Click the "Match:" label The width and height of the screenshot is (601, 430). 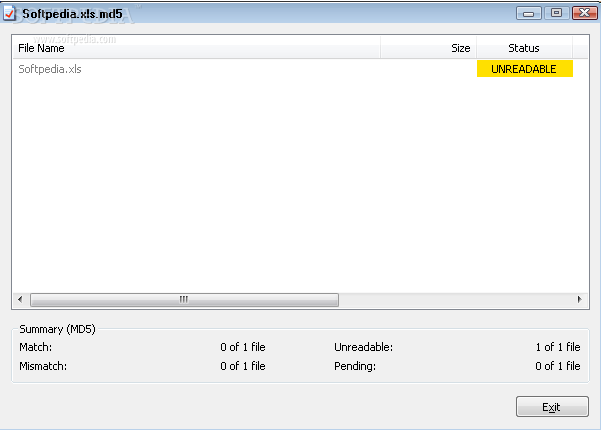click(x=36, y=347)
